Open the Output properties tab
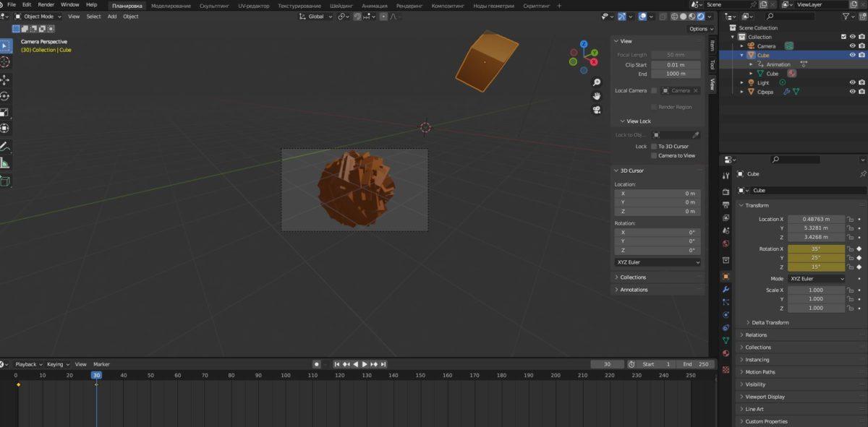The height and width of the screenshot is (427, 868). [726, 204]
